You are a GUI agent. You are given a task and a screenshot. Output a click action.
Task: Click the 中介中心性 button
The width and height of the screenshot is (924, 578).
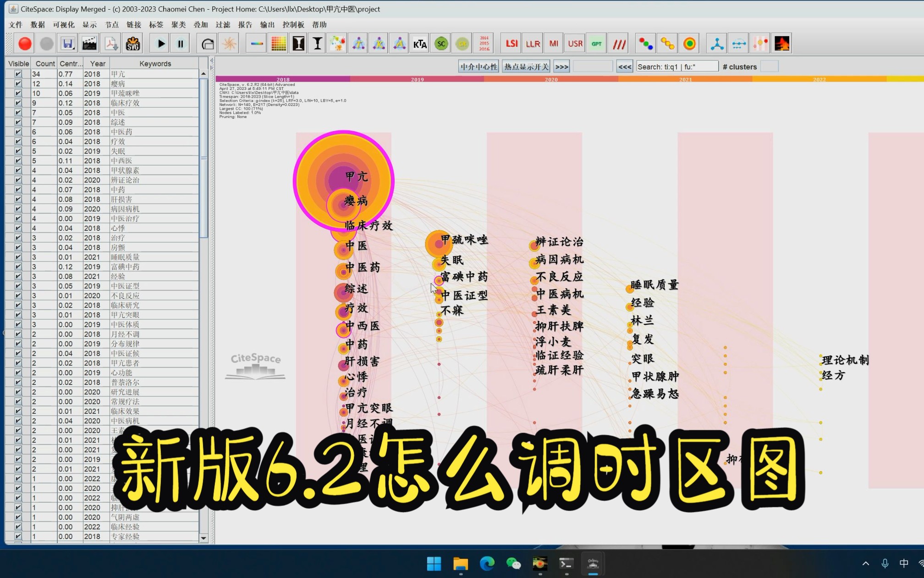pyautogui.click(x=478, y=66)
